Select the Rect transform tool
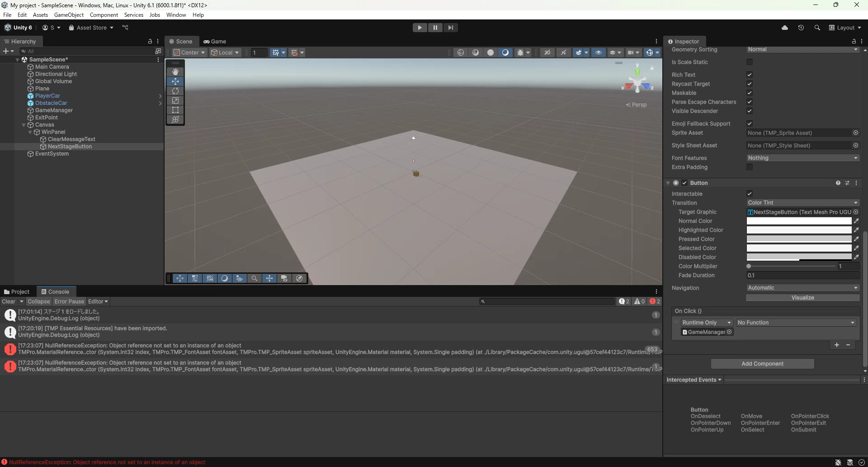This screenshot has width=868, height=467. pyautogui.click(x=175, y=110)
